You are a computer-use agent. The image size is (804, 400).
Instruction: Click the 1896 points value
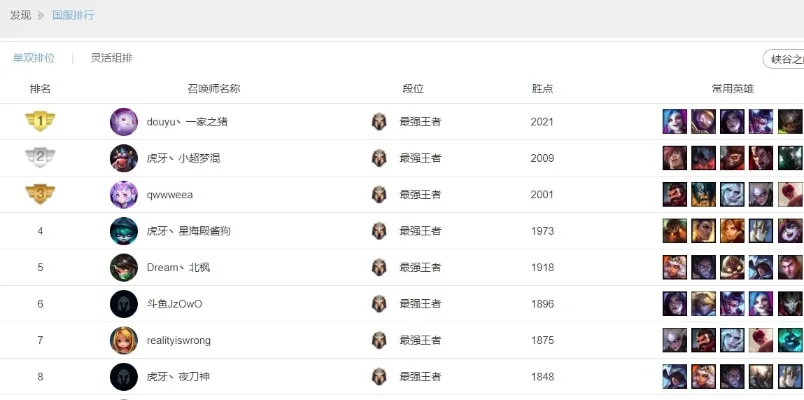click(542, 304)
